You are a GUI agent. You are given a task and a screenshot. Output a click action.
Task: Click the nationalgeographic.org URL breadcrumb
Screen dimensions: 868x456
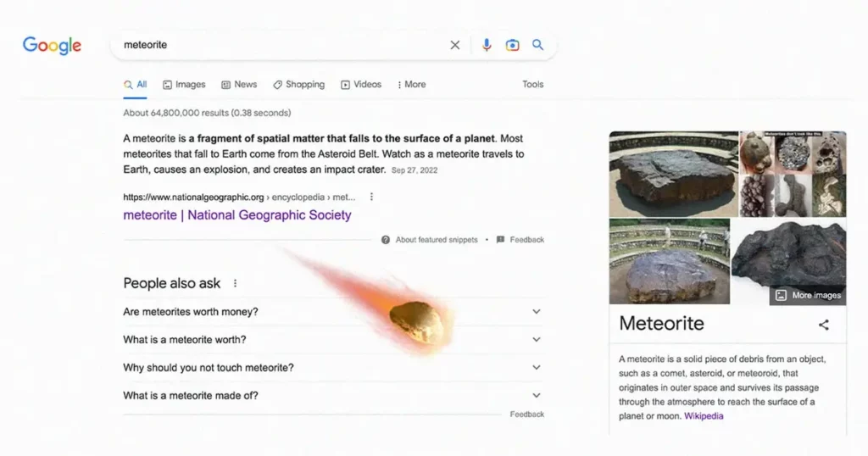[x=239, y=197]
